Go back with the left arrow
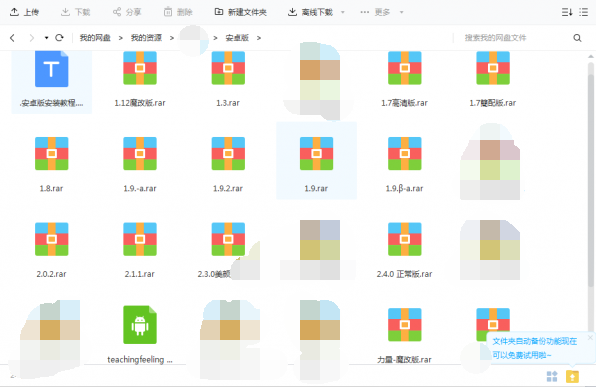The height and width of the screenshot is (387, 596). [x=12, y=38]
